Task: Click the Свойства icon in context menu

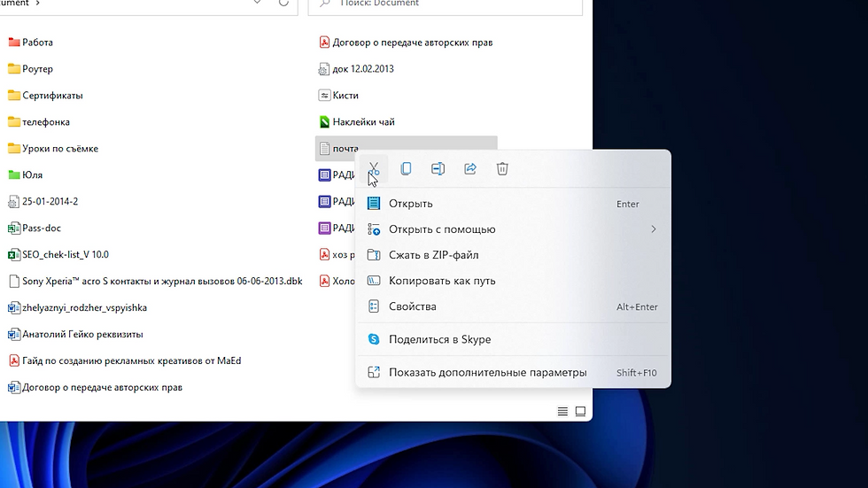Action: tap(374, 306)
